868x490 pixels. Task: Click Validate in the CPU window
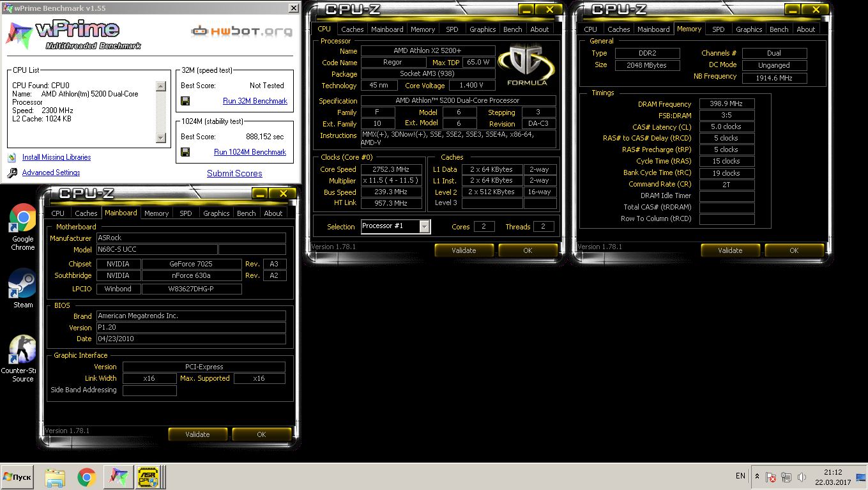pyautogui.click(x=464, y=250)
